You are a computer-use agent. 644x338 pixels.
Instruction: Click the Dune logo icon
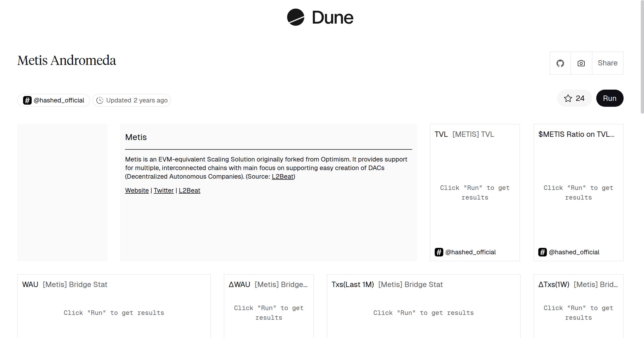click(295, 17)
